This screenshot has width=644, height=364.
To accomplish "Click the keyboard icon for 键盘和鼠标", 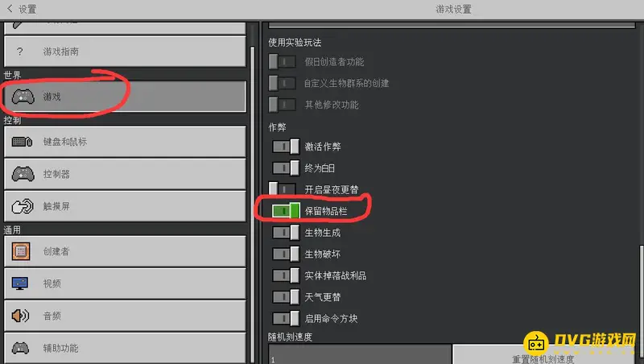I will tap(23, 142).
